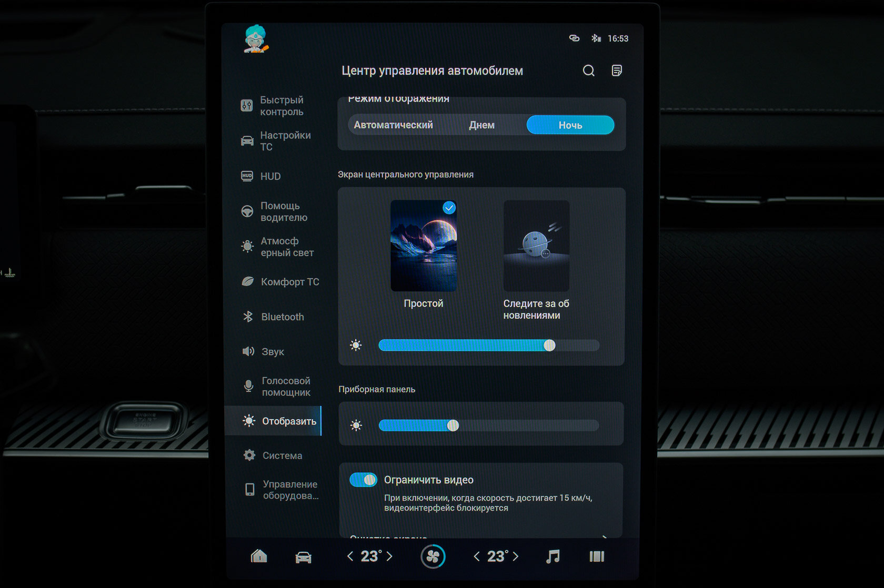Open the Атмосферный свет section

pyautogui.click(x=276, y=247)
